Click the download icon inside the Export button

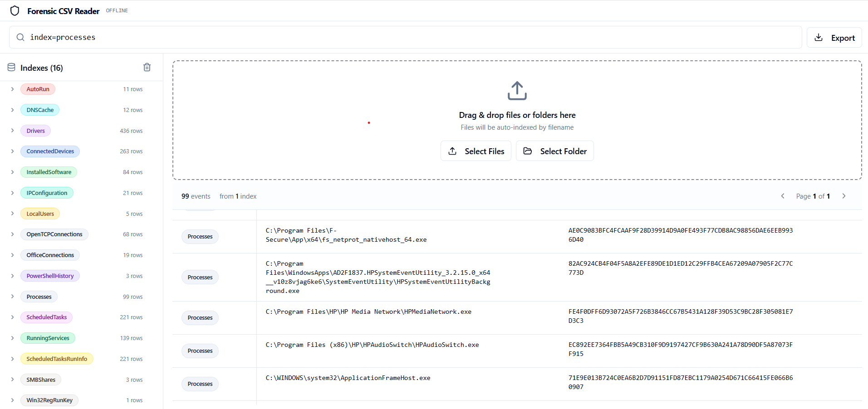coord(819,37)
